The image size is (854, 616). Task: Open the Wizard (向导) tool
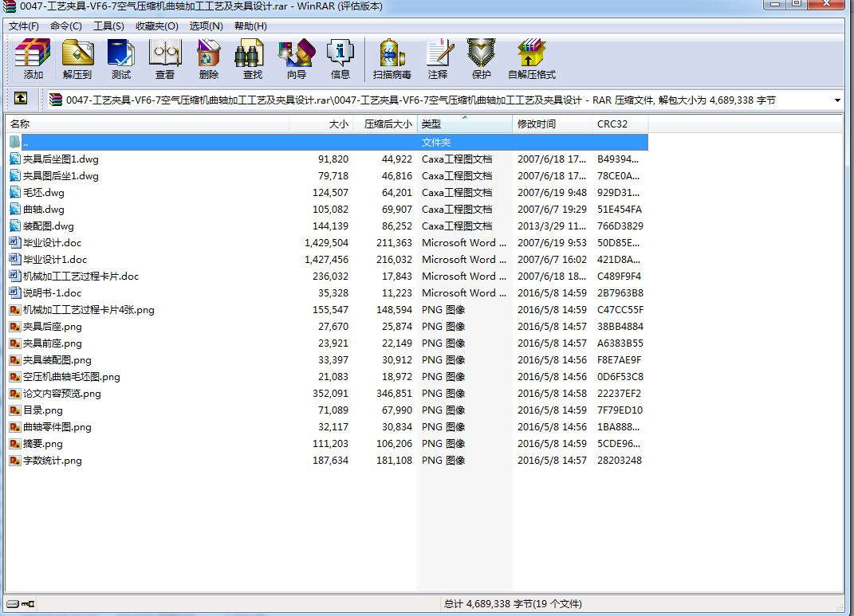point(297,59)
